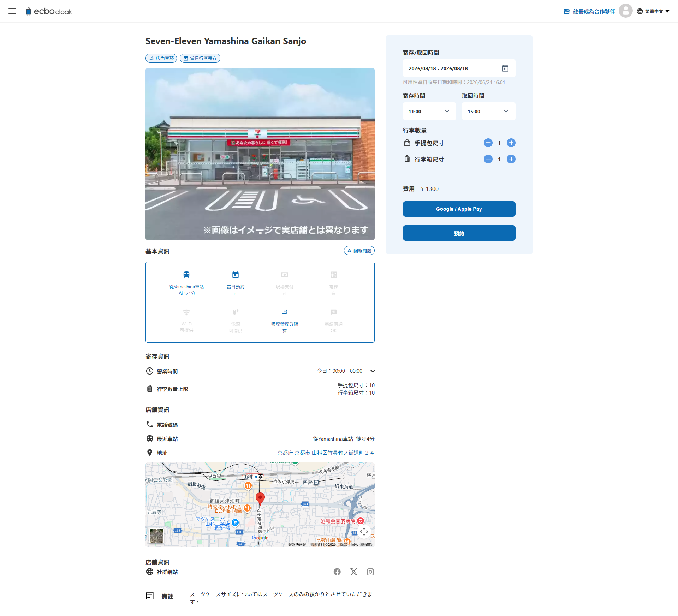This screenshot has height=616, width=678.
Task: Open the address link 京都府 京都市 山科区
Action: 326,453
